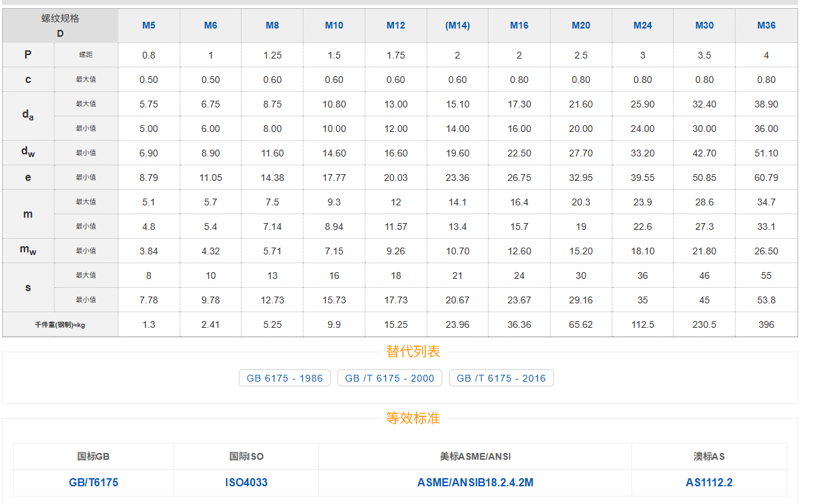Click the e row label
This screenshot has height=504, width=824.
click(28, 178)
